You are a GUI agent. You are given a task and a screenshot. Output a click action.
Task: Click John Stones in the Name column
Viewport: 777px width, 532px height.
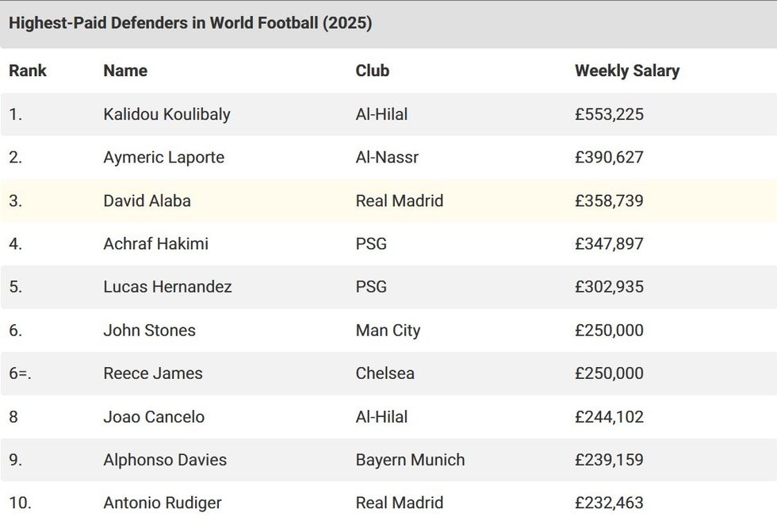tap(149, 330)
